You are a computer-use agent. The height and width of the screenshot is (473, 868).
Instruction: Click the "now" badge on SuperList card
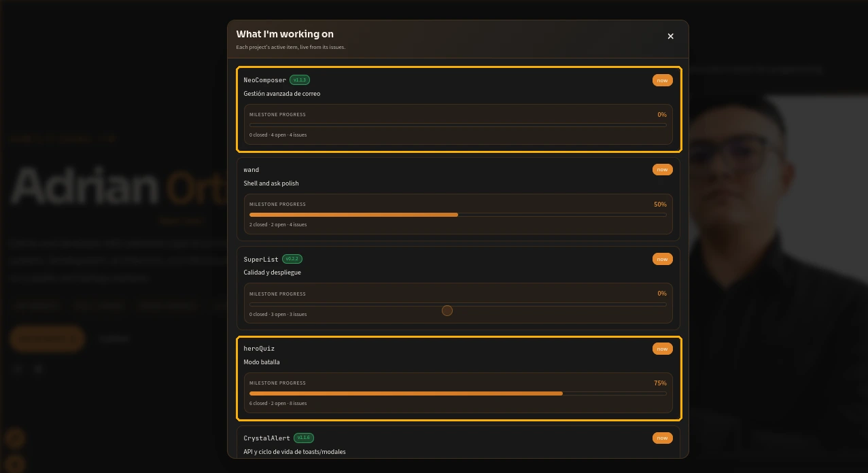[x=662, y=259]
